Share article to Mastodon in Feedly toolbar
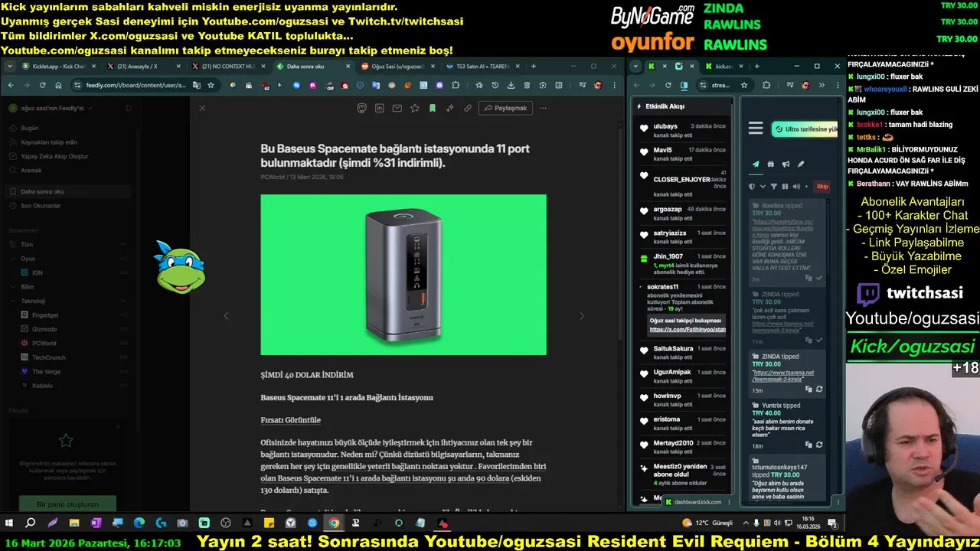The height and width of the screenshot is (551, 980). tap(362, 108)
